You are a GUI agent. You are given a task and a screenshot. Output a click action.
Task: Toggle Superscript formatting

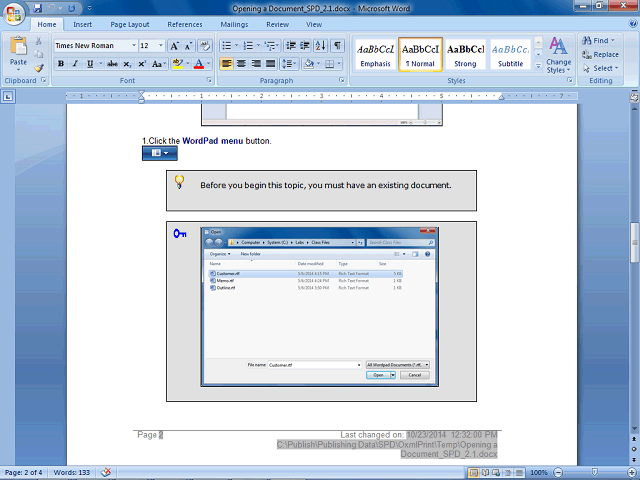[142, 64]
